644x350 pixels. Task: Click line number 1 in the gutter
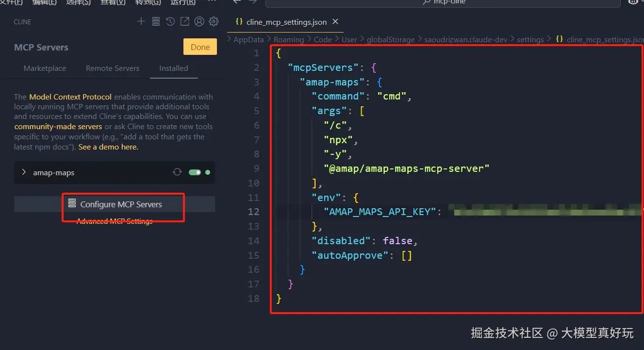click(256, 53)
